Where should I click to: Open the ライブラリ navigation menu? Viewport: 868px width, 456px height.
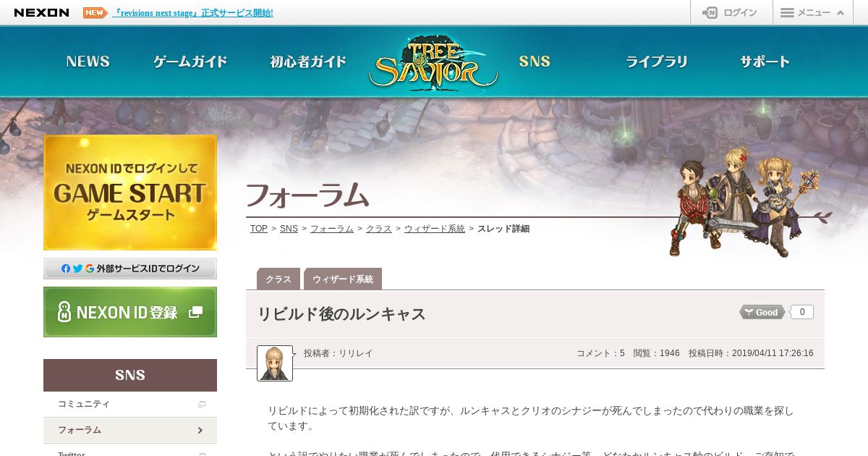point(656,62)
